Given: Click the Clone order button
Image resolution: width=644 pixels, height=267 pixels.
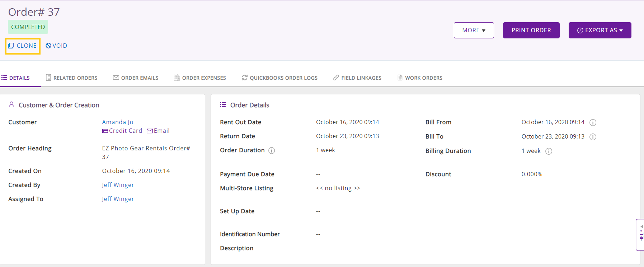Looking at the screenshot, I should point(22,46).
